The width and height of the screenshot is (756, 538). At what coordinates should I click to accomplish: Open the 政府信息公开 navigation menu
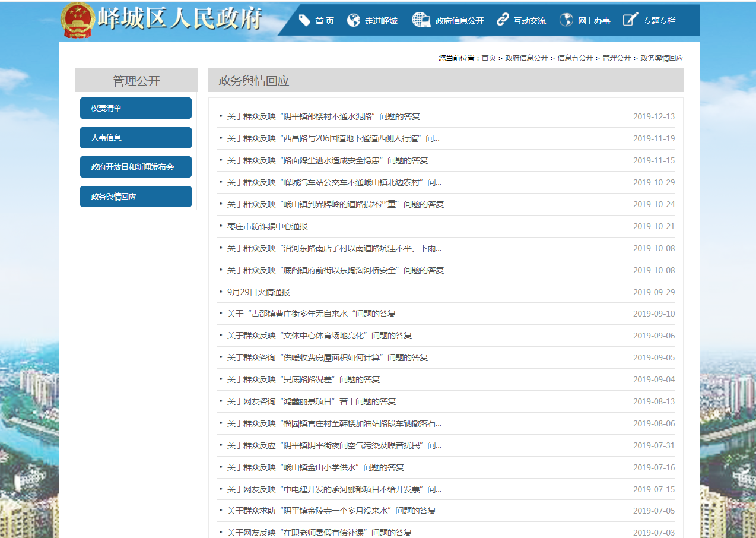pyautogui.click(x=459, y=21)
